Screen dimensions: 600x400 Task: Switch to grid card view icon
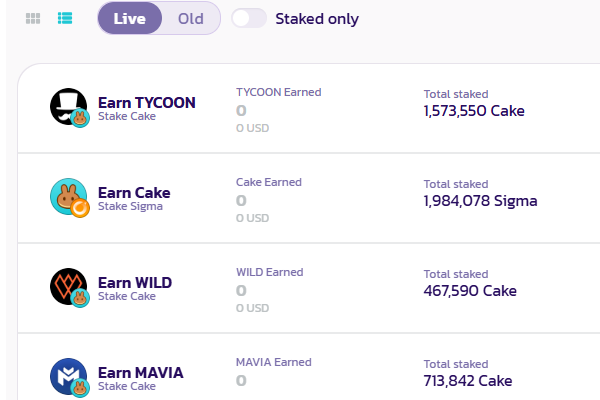33,18
